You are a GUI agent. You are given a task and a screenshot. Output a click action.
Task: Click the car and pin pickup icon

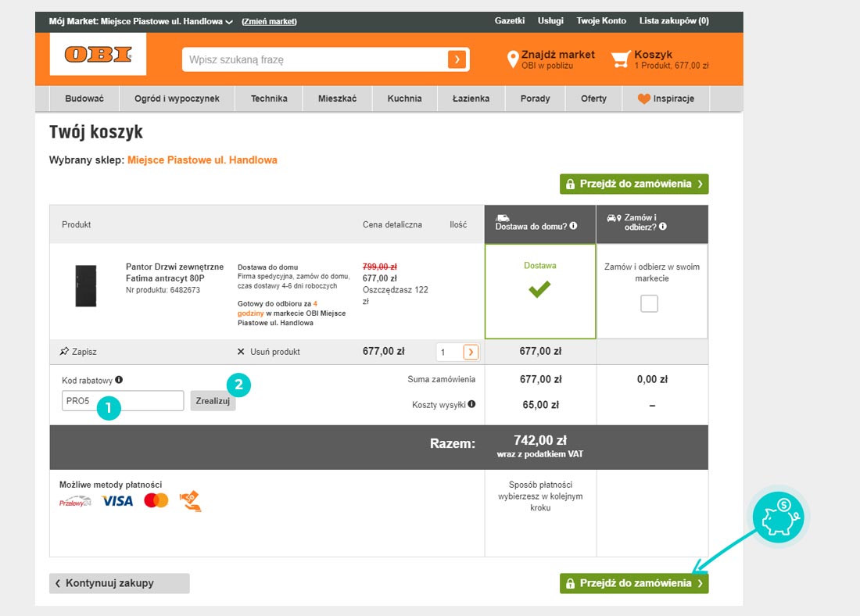click(614, 218)
